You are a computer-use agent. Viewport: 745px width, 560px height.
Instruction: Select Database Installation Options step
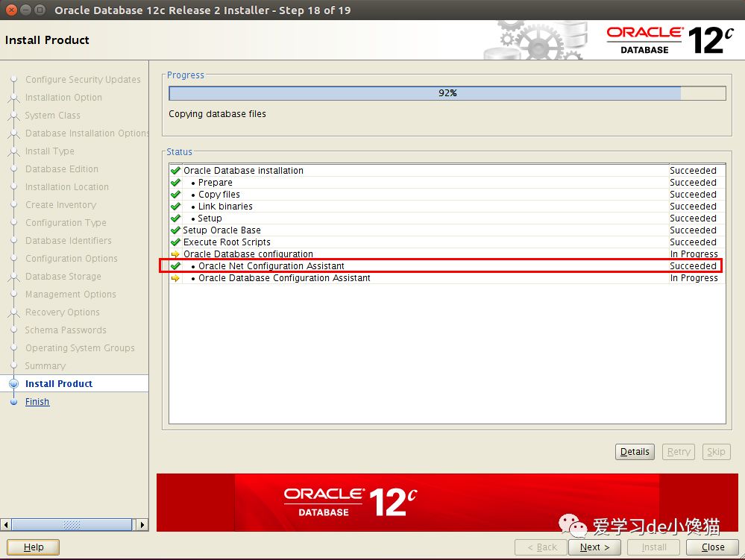[87, 133]
